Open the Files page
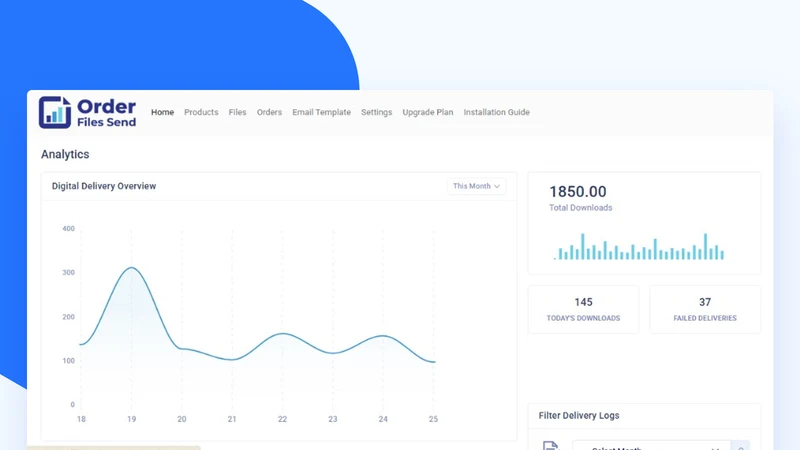 coord(237,112)
